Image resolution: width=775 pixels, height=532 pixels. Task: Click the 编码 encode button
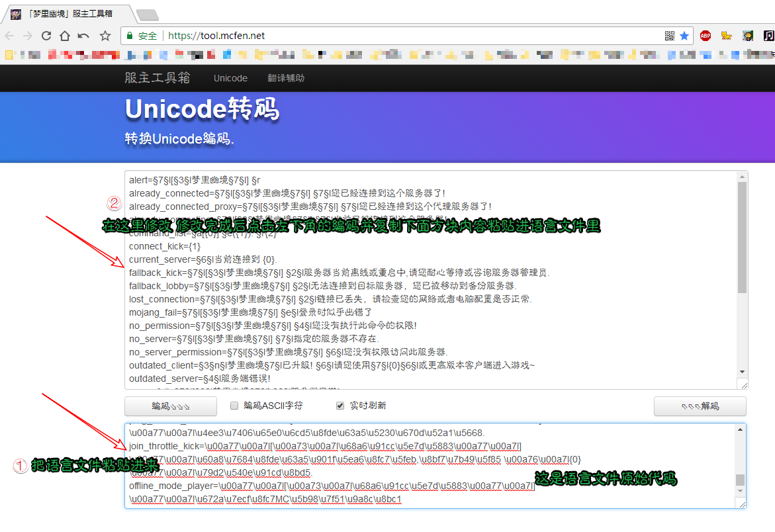click(171, 406)
